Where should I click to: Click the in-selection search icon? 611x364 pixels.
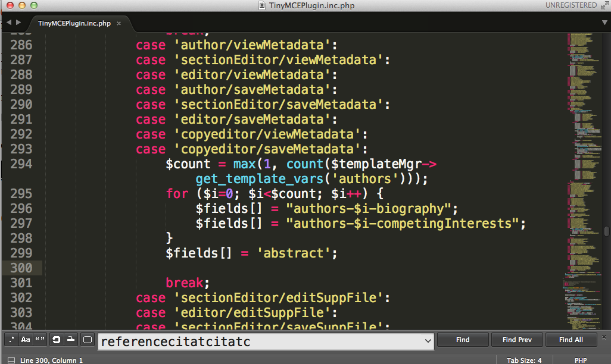click(x=71, y=340)
